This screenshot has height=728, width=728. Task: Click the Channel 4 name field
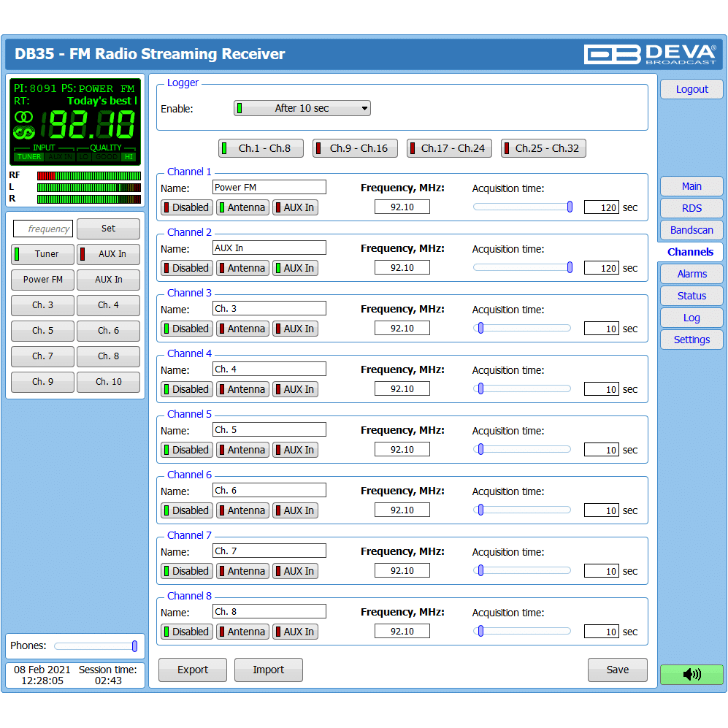pyautogui.click(x=269, y=369)
